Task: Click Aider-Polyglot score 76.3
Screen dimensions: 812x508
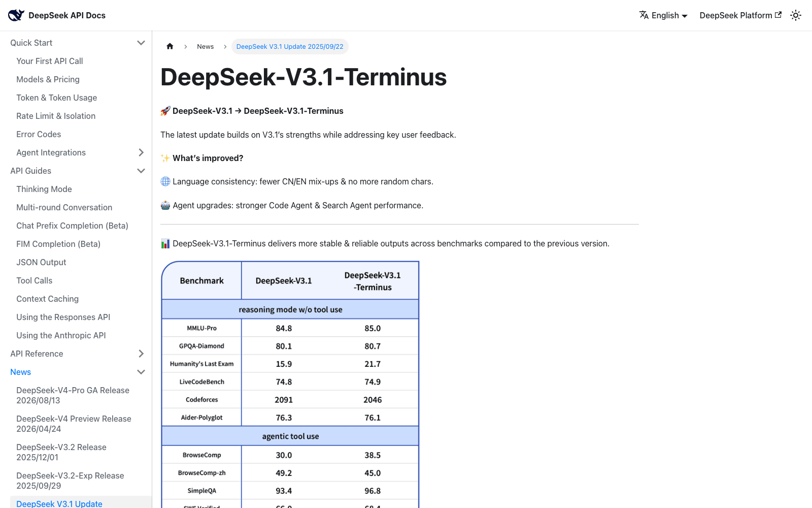Action: (x=284, y=418)
